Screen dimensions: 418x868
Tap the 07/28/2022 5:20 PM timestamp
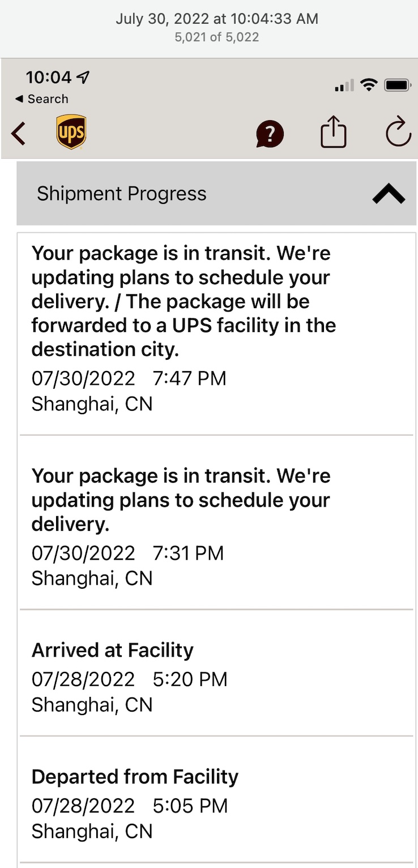(x=129, y=679)
